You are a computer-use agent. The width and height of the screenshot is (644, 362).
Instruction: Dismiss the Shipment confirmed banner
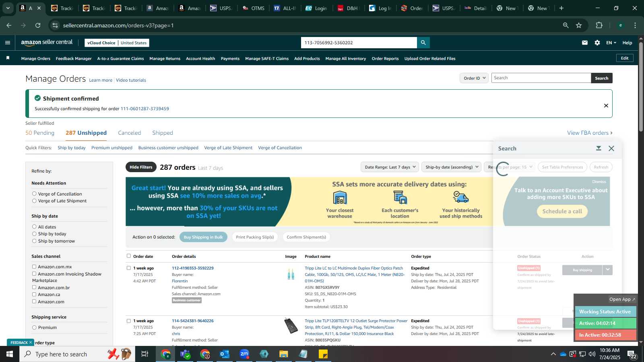pyautogui.click(x=606, y=105)
